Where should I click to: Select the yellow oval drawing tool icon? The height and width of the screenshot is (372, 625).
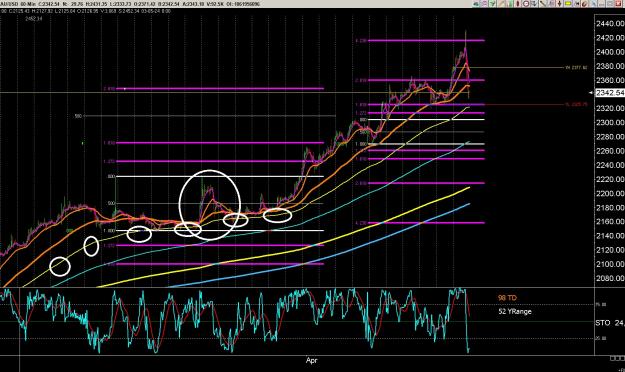point(568,4)
